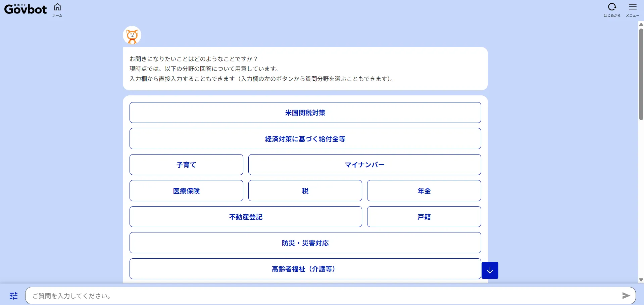Open the hamburger メニュー icon

pos(632,9)
